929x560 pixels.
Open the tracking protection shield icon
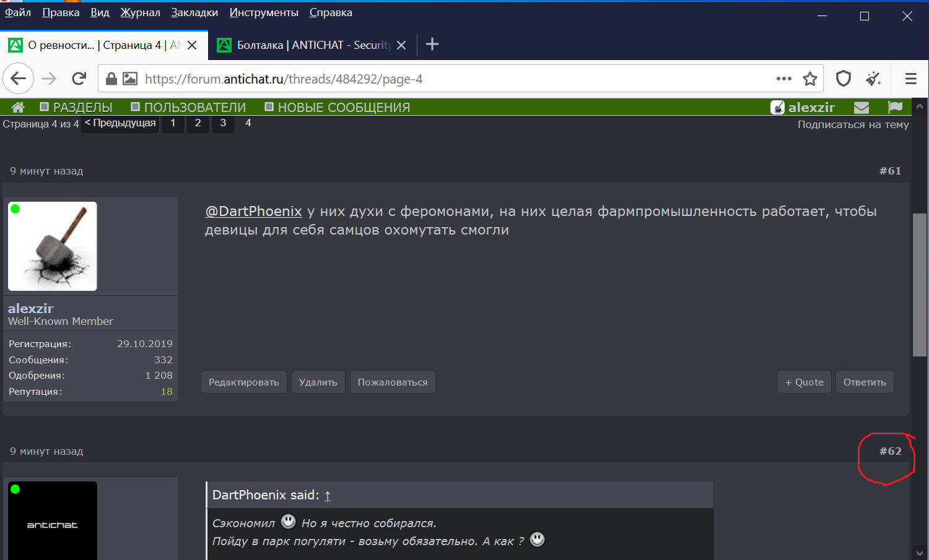point(843,79)
